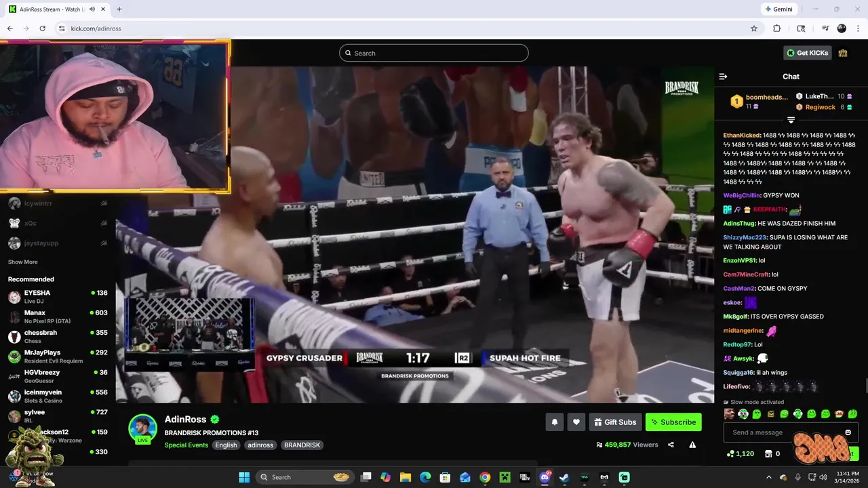Open chessbrah recommended channel

tap(58, 337)
